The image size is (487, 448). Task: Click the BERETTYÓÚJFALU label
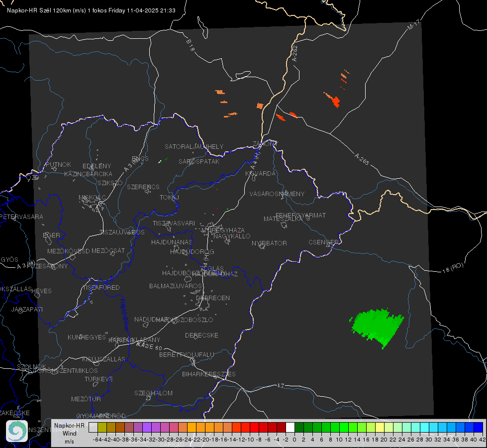[187, 354]
